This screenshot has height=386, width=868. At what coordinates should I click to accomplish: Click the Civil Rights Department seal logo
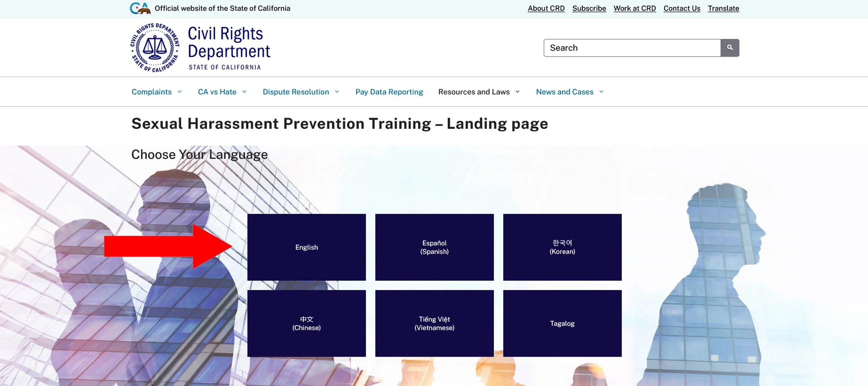click(155, 48)
